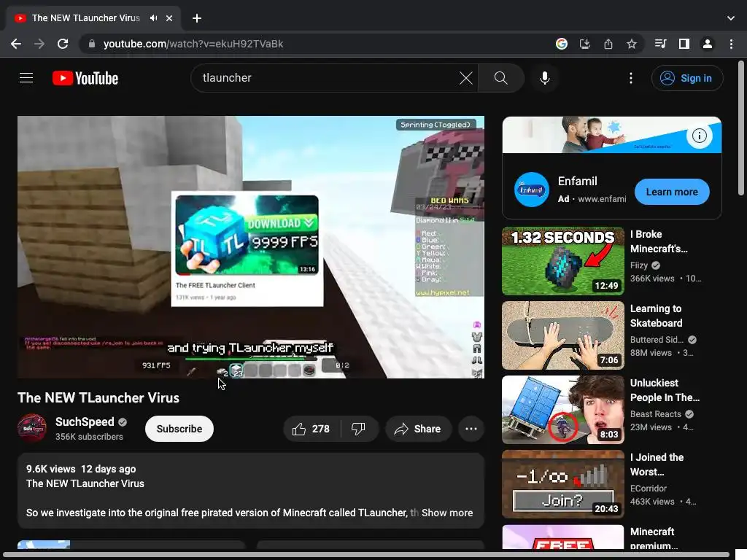Expand description with Show more
The height and width of the screenshot is (560, 747).
[x=447, y=513]
